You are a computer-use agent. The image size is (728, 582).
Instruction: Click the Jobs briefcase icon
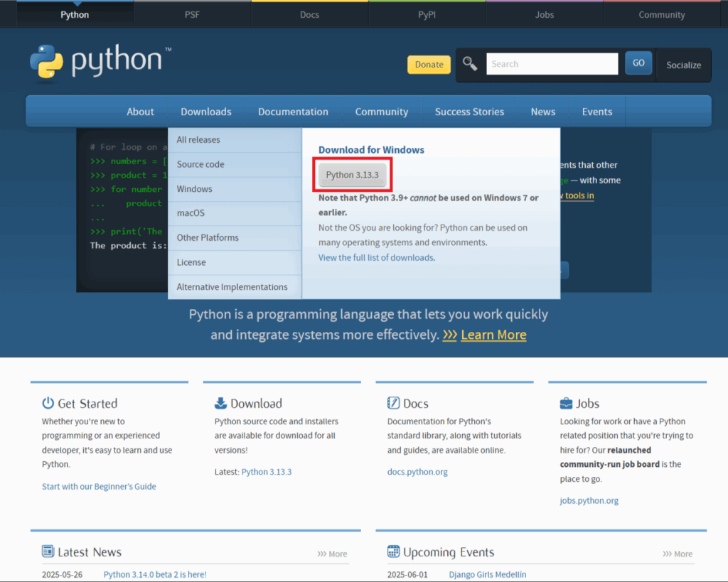click(x=566, y=403)
